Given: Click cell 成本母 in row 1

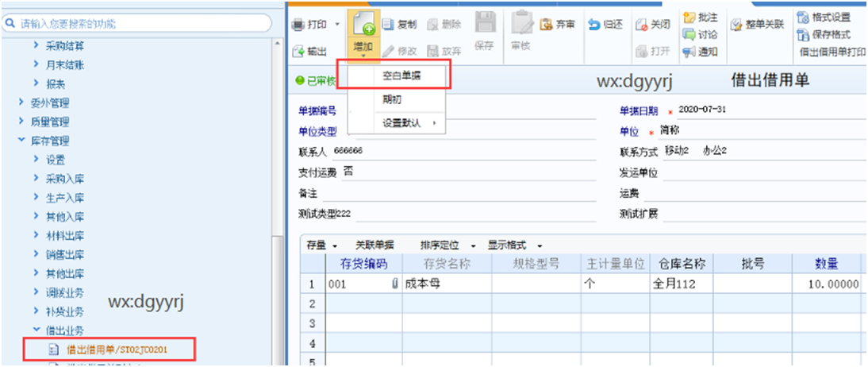Looking at the screenshot, I should (x=447, y=285).
